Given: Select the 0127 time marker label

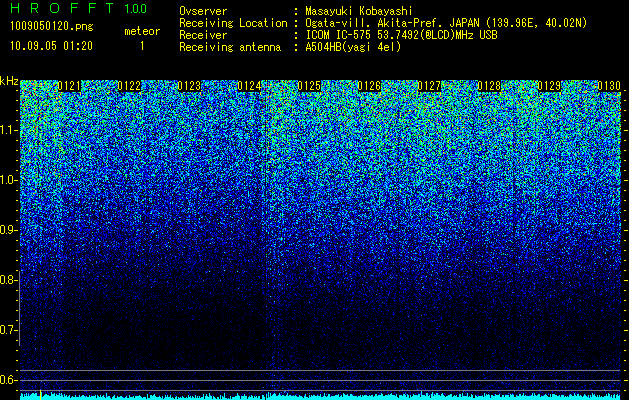Looking at the screenshot, I should coord(429,86).
